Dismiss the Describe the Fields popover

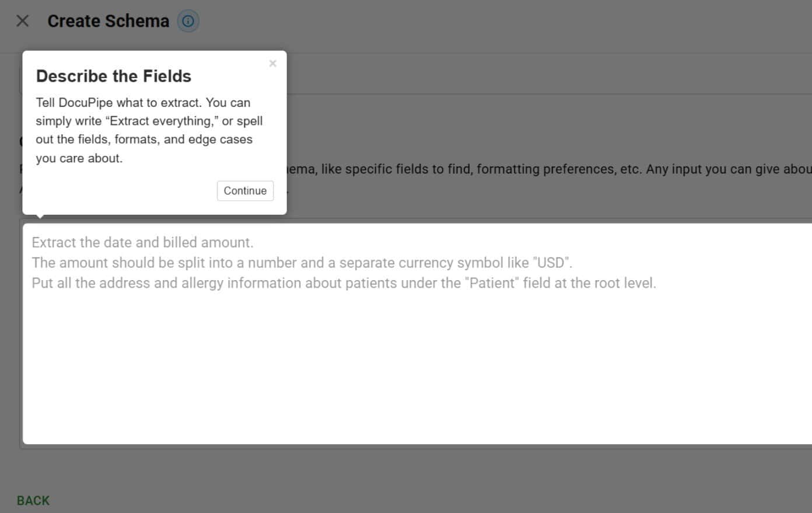click(272, 64)
